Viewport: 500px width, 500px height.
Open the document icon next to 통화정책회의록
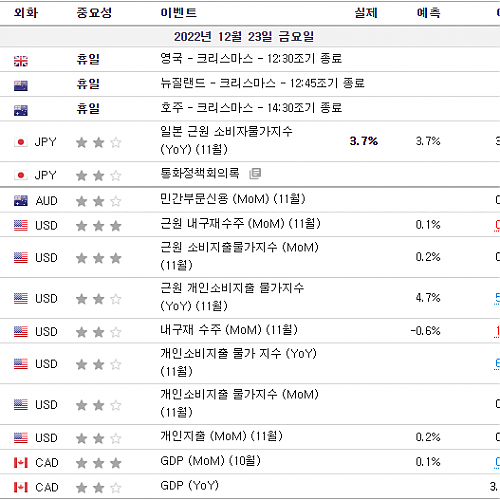point(255,173)
